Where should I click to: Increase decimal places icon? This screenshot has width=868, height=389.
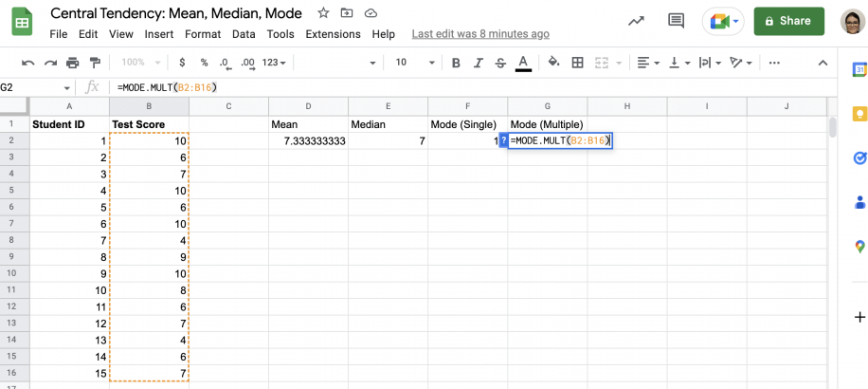click(x=248, y=64)
